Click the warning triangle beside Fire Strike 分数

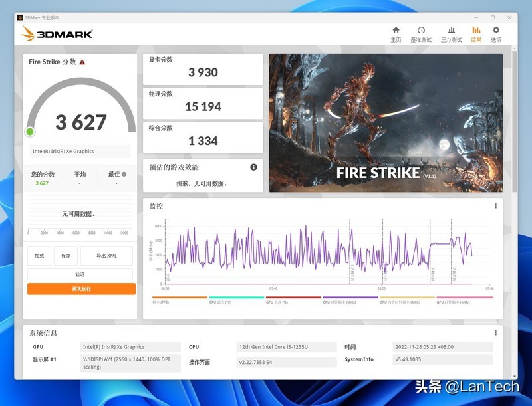pyautogui.click(x=82, y=62)
